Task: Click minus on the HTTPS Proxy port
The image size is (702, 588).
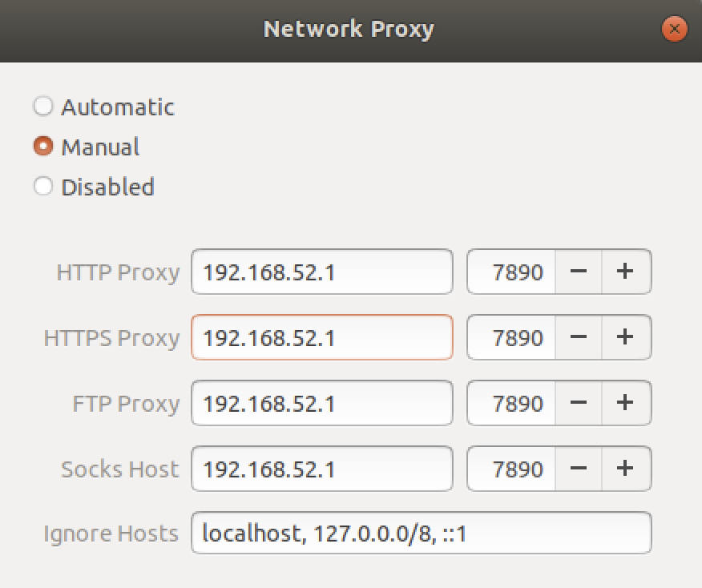Action: [x=578, y=337]
